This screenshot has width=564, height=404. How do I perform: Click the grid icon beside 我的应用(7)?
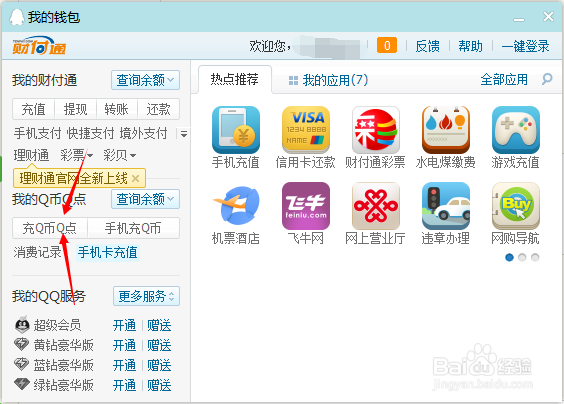tap(293, 81)
